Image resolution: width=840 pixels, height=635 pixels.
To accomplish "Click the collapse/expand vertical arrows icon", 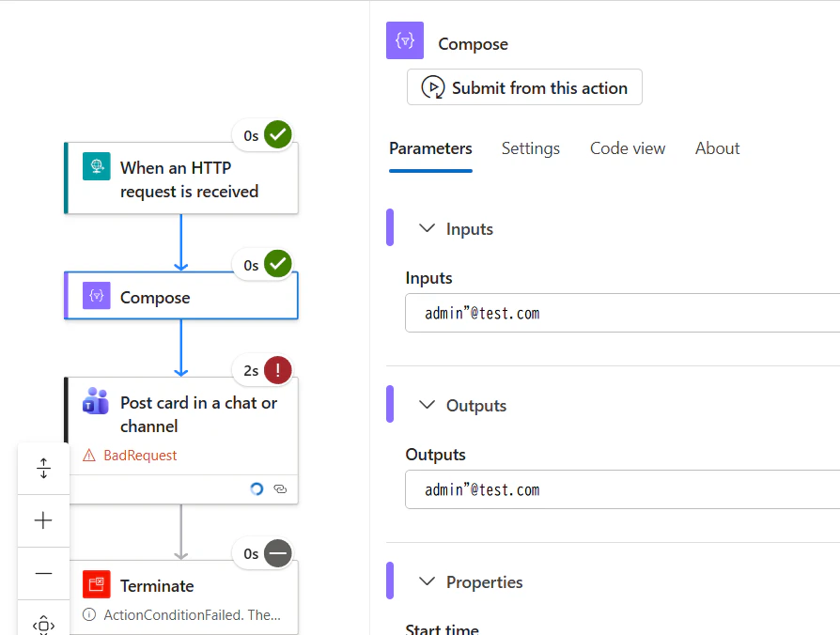I will click(43, 468).
